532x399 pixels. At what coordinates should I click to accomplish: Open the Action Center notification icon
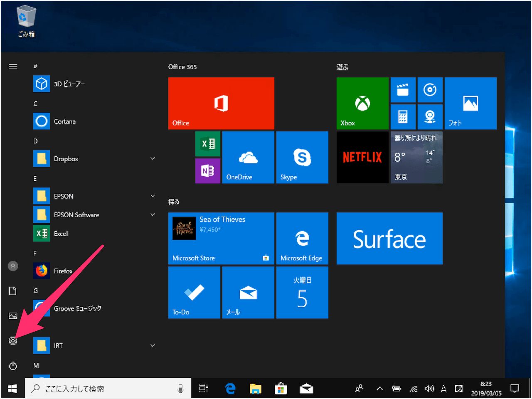coord(515,389)
